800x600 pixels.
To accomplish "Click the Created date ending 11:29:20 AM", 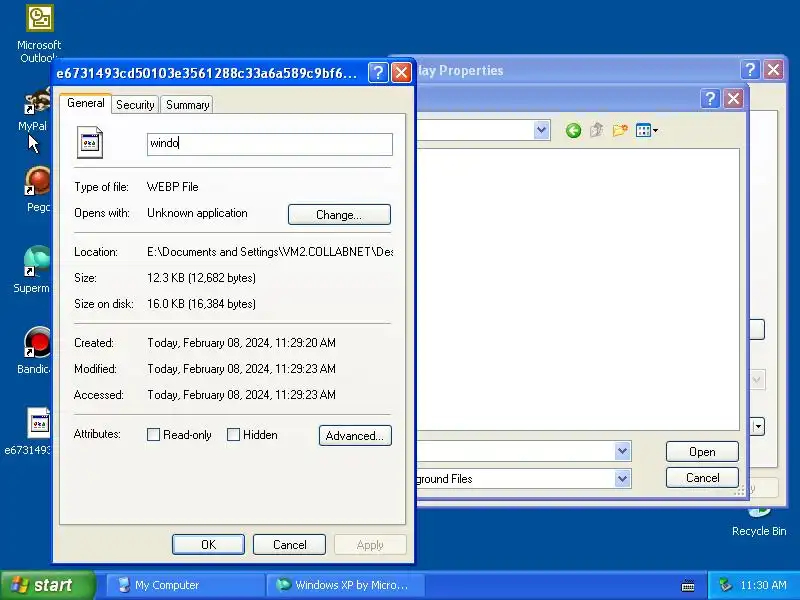I will pyautogui.click(x=241, y=343).
